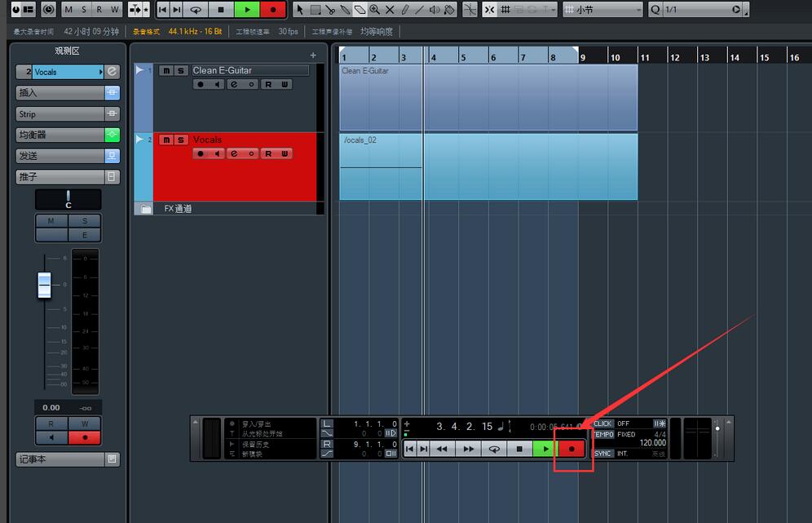Select the Split (scissors) tool

coord(330,10)
